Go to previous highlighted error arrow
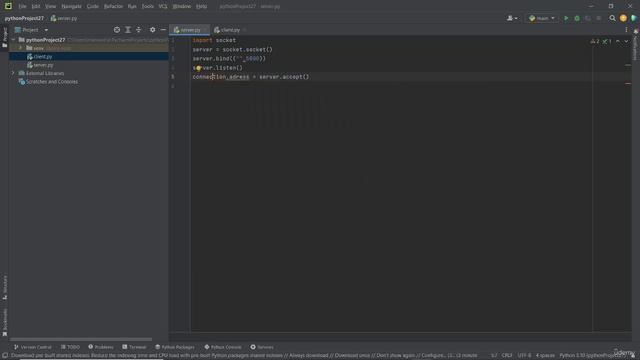Viewport: 640px width, 360px height. 618,41
